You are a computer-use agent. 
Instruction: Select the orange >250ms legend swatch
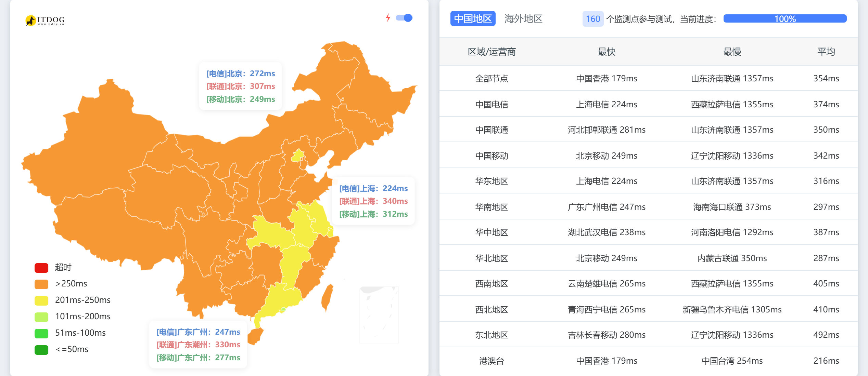[x=41, y=284]
